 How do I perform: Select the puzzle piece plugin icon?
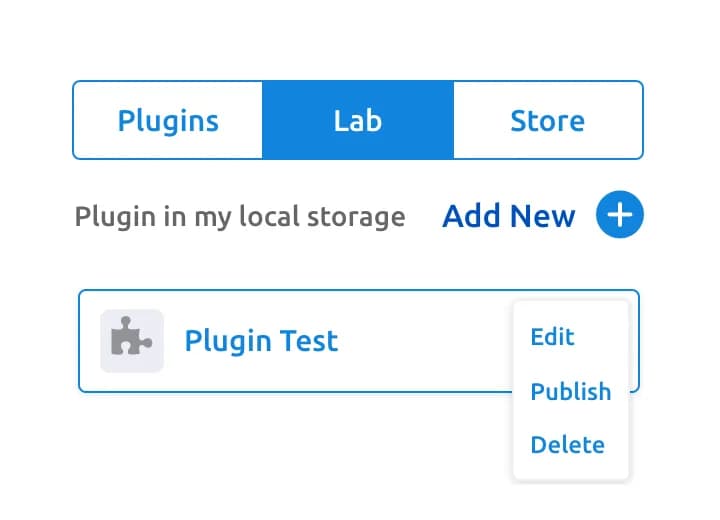point(132,341)
